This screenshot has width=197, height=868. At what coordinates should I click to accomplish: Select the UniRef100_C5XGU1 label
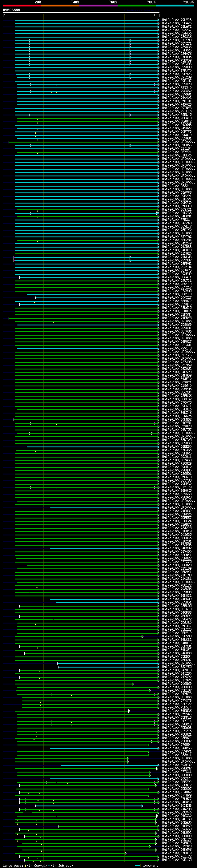point(177,139)
